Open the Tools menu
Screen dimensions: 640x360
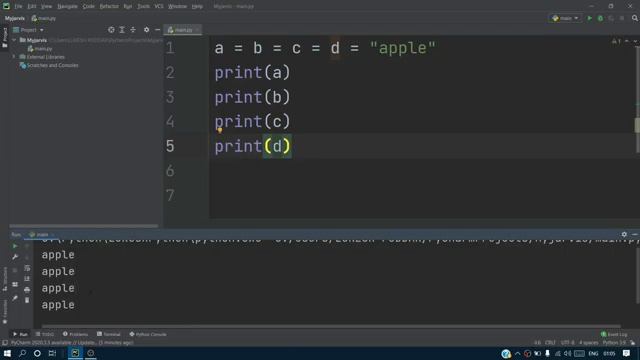click(143, 6)
